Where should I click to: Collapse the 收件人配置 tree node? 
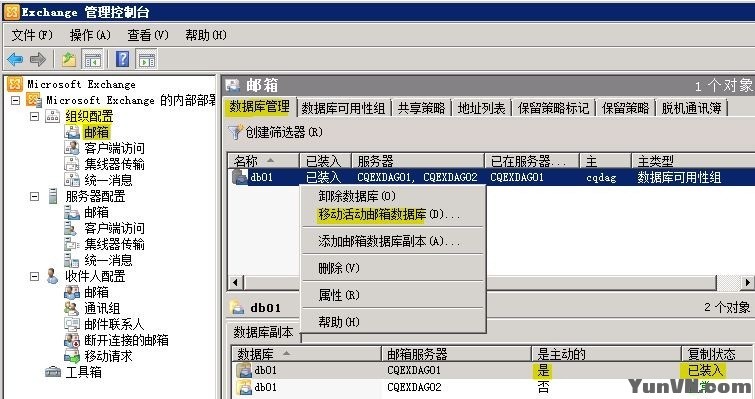(34, 276)
